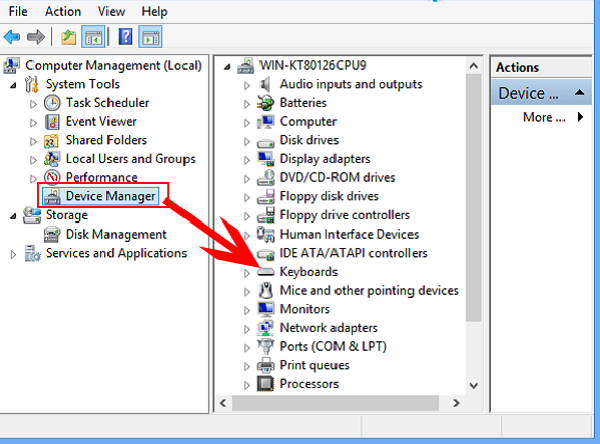Viewport: 600px width, 444px height.
Task: Click the Back arrow toolbar icon
Action: click(x=12, y=38)
